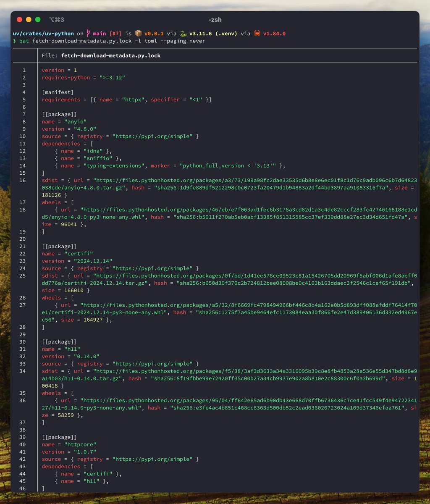Select the -zsh tab title
Viewport: 430px width, 504px height.
[x=215, y=19]
